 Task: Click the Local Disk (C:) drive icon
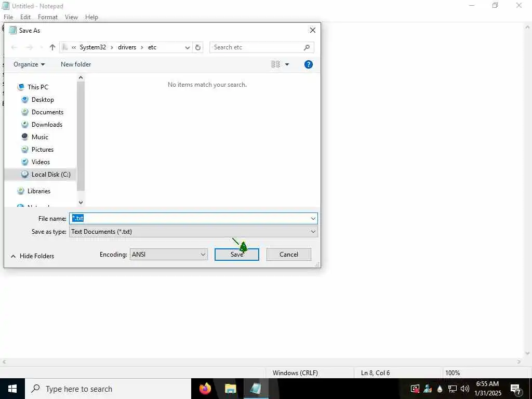[x=25, y=175]
